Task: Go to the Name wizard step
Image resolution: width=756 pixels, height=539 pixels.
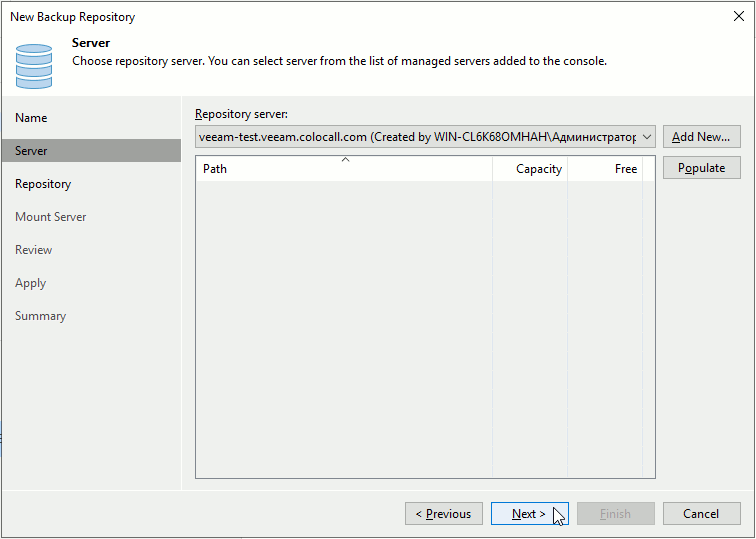Action: 31,118
